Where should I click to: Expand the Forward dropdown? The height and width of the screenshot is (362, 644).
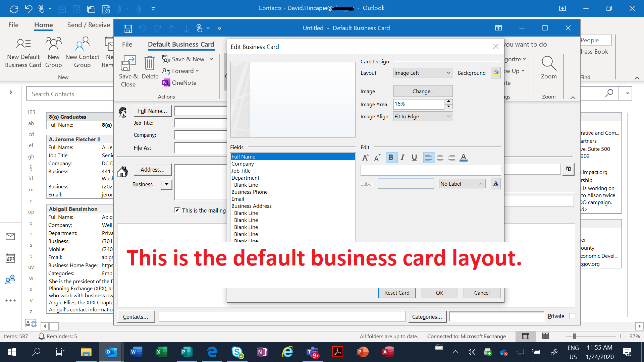tap(197, 71)
